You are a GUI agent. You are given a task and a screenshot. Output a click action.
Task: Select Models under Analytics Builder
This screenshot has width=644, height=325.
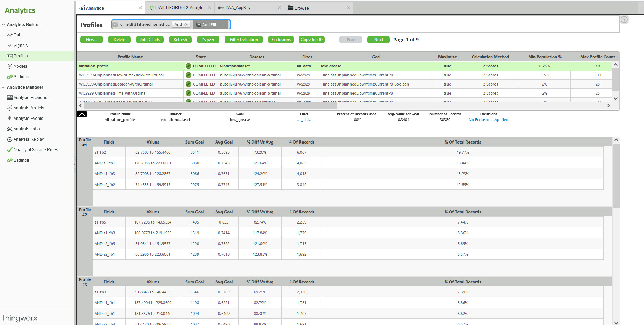(20, 66)
